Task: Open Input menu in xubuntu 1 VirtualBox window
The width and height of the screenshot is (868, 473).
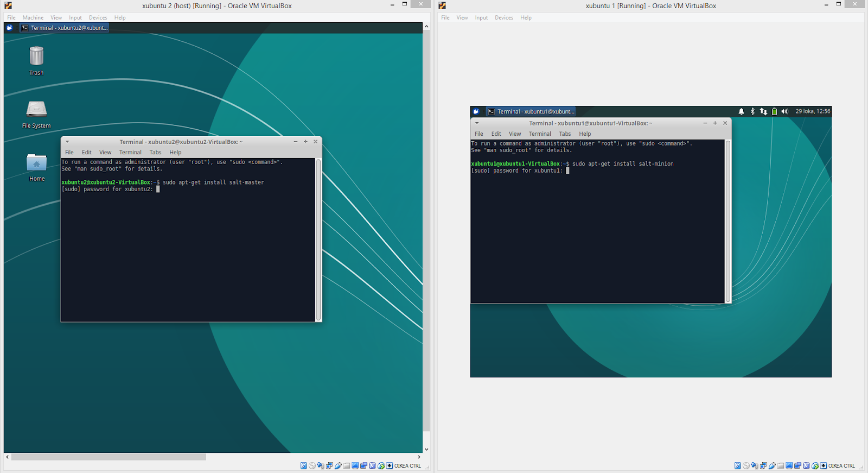Action: (x=481, y=18)
